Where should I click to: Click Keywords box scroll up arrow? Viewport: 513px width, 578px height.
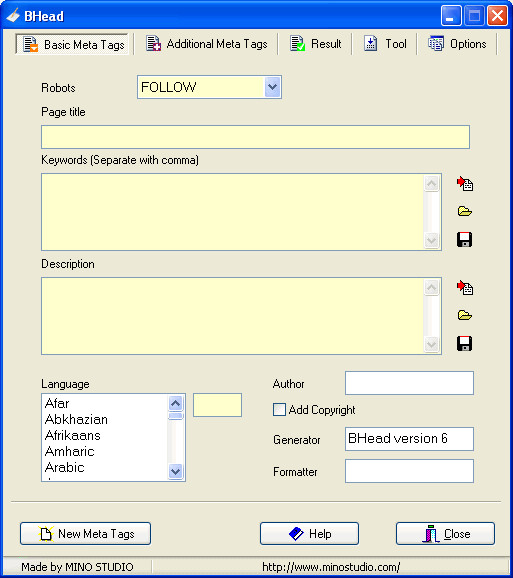[432, 184]
